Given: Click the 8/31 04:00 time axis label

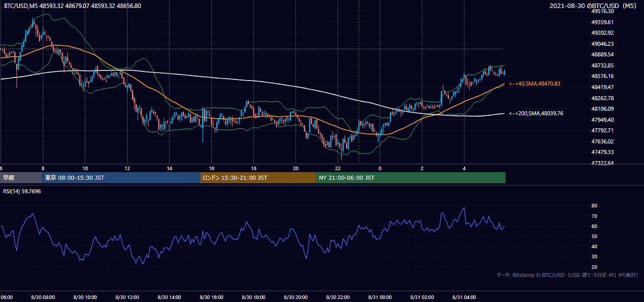Looking at the screenshot, I should tap(464, 297).
